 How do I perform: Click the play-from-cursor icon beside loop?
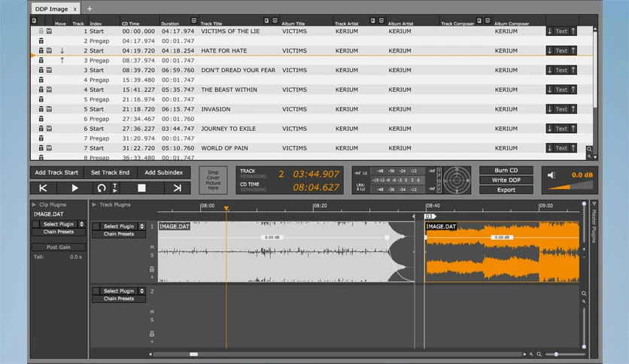(114, 188)
